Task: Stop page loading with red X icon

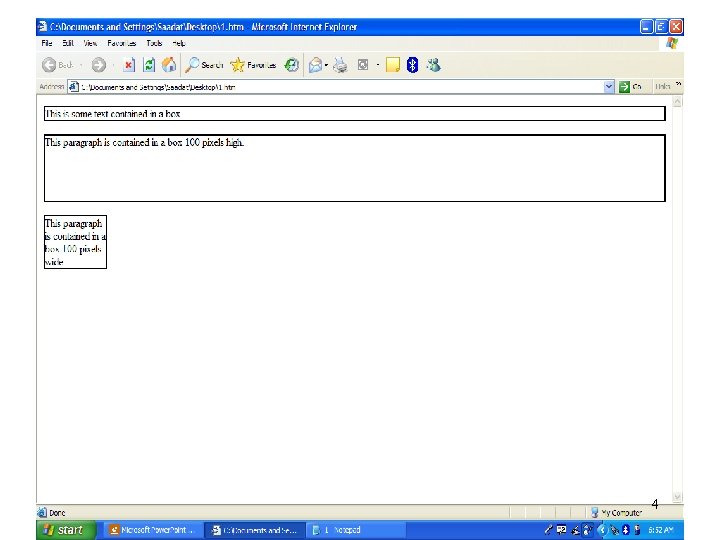Action: pos(129,65)
